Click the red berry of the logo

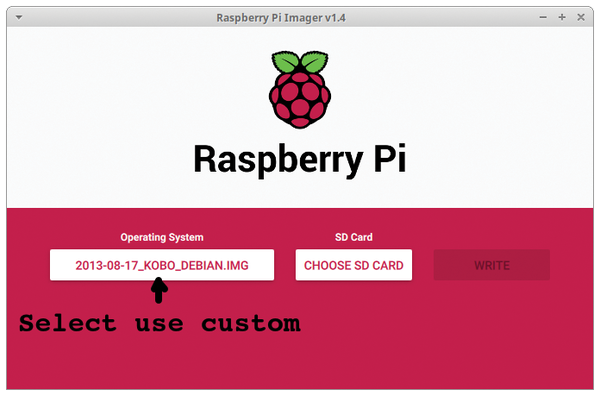tap(300, 99)
